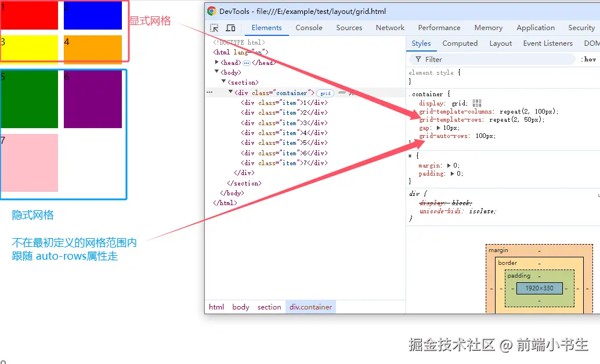The width and height of the screenshot is (600, 364).
Task: Expand the collapsed head element
Action: point(216,62)
